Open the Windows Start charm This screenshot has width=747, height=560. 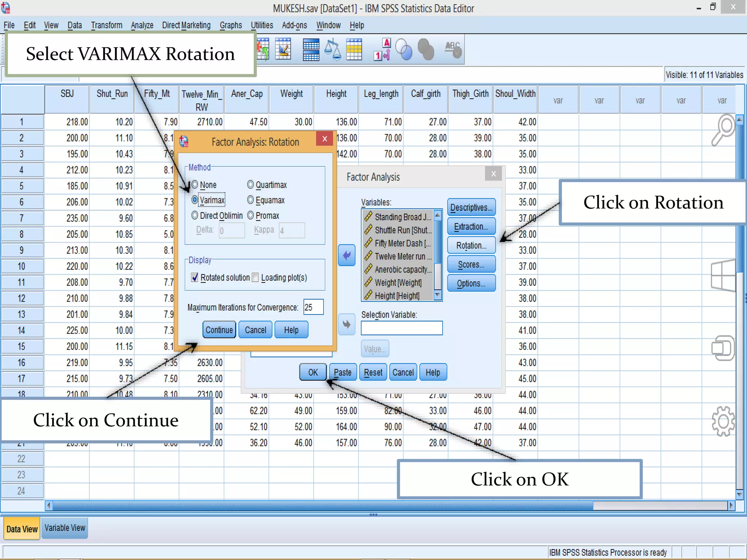pos(723,276)
